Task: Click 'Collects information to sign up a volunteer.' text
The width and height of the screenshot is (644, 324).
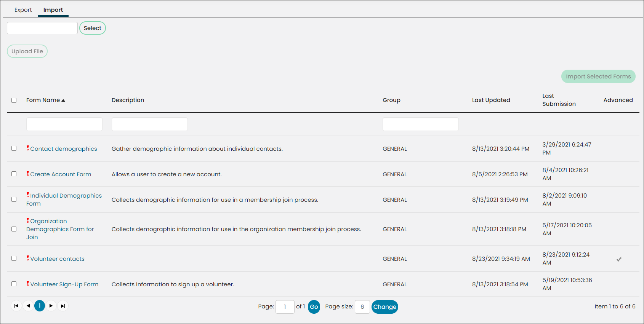Action: 173,284
